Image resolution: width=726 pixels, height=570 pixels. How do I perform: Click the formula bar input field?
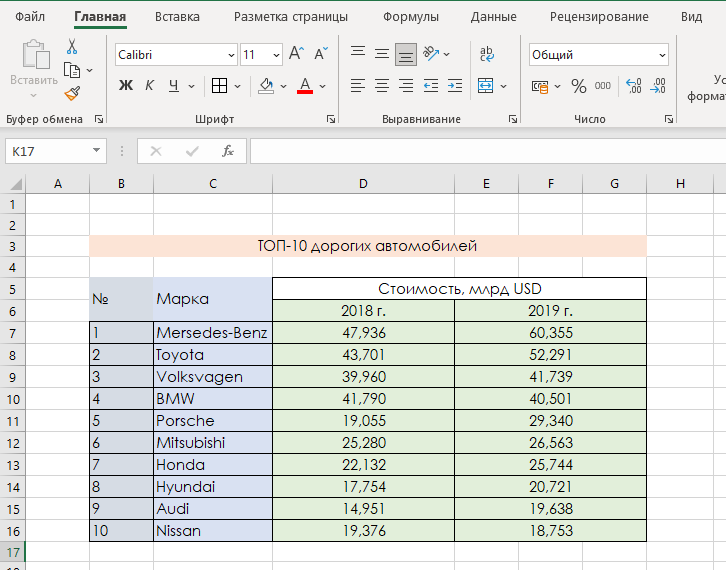point(488,151)
